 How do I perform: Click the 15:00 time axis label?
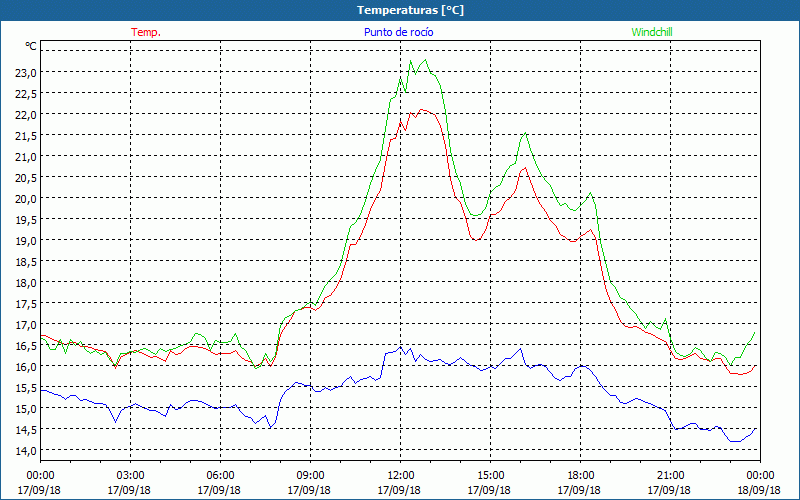pos(490,476)
